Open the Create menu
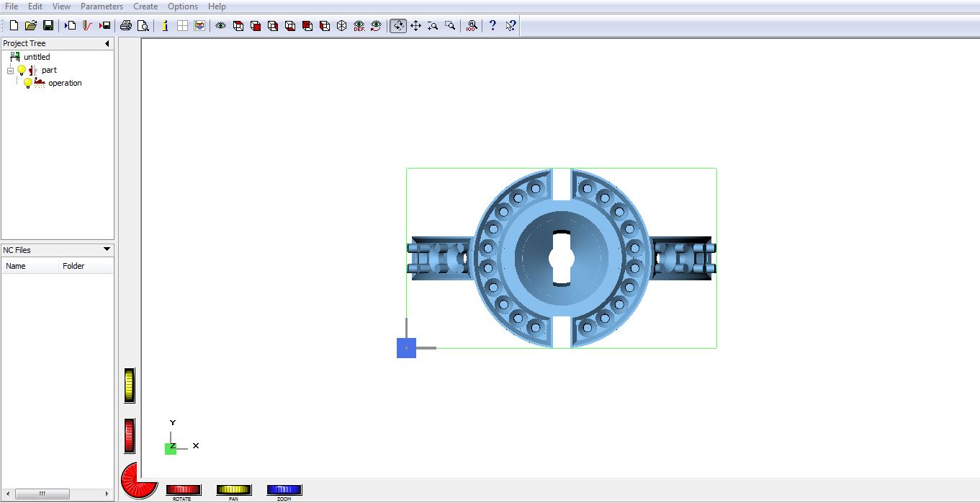 [x=145, y=6]
